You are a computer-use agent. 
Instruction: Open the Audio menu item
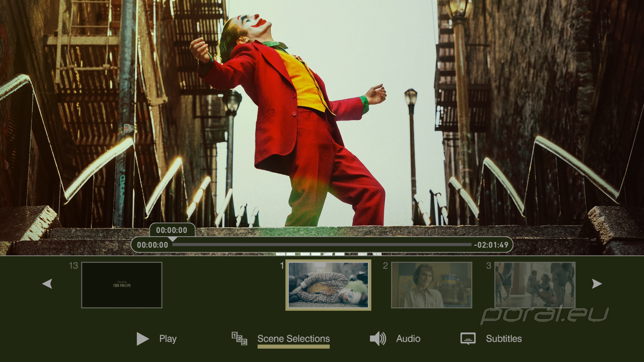[408, 339]
